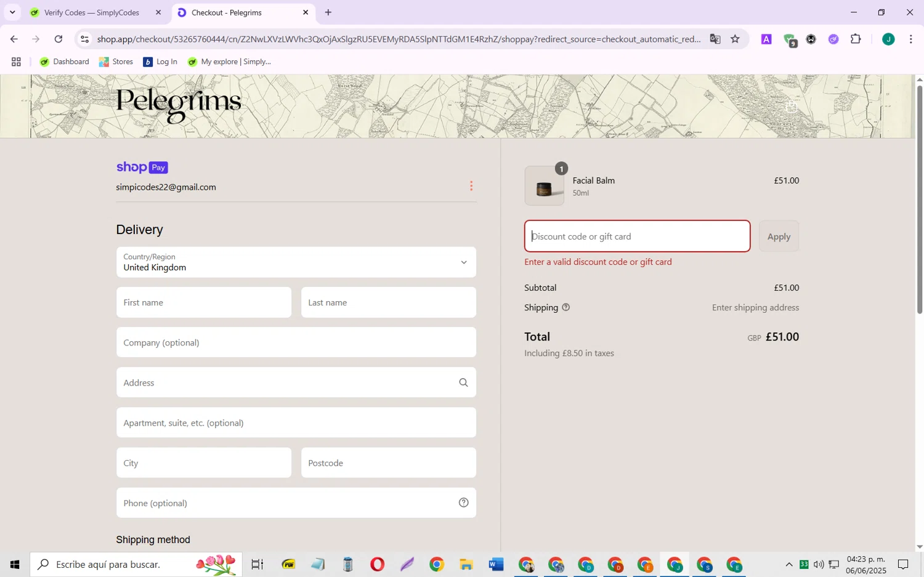Click the page vertical scrollbar
The width and height of the screenshot is (924, 577).
pos(919,199)
